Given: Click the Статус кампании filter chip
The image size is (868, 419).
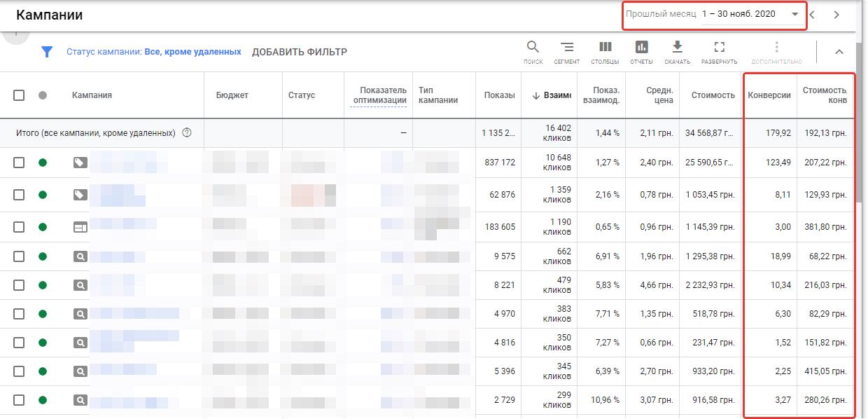Looking at the screenshot, I should click(153, 52).
